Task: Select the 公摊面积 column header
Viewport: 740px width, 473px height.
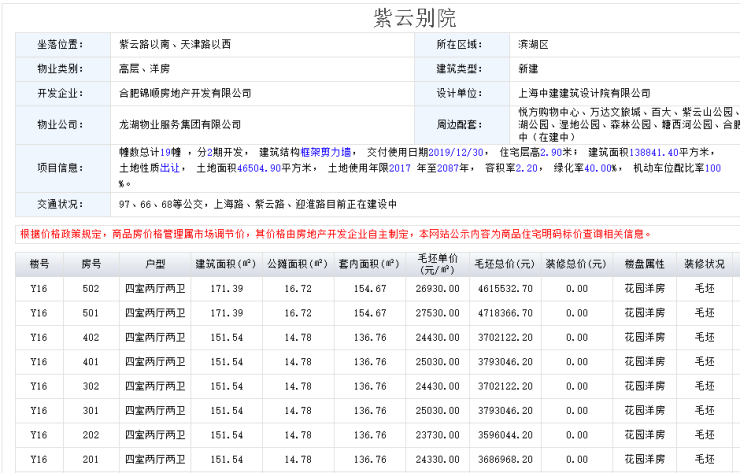Action: coord(298,265)
